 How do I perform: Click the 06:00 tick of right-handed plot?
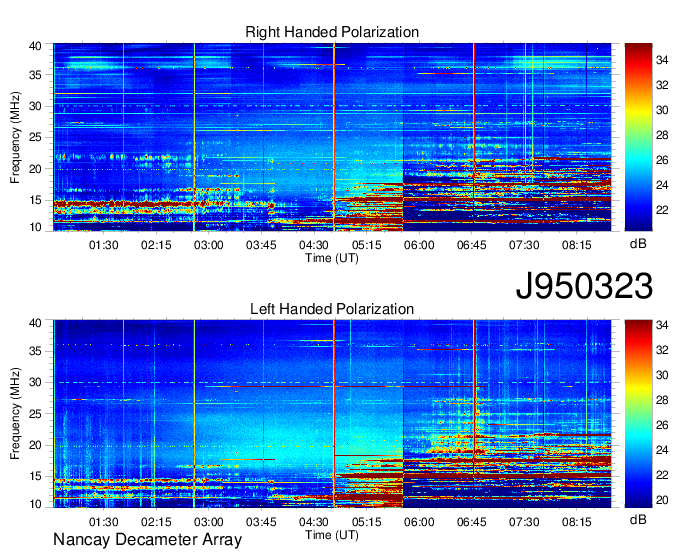coord(419,245)
